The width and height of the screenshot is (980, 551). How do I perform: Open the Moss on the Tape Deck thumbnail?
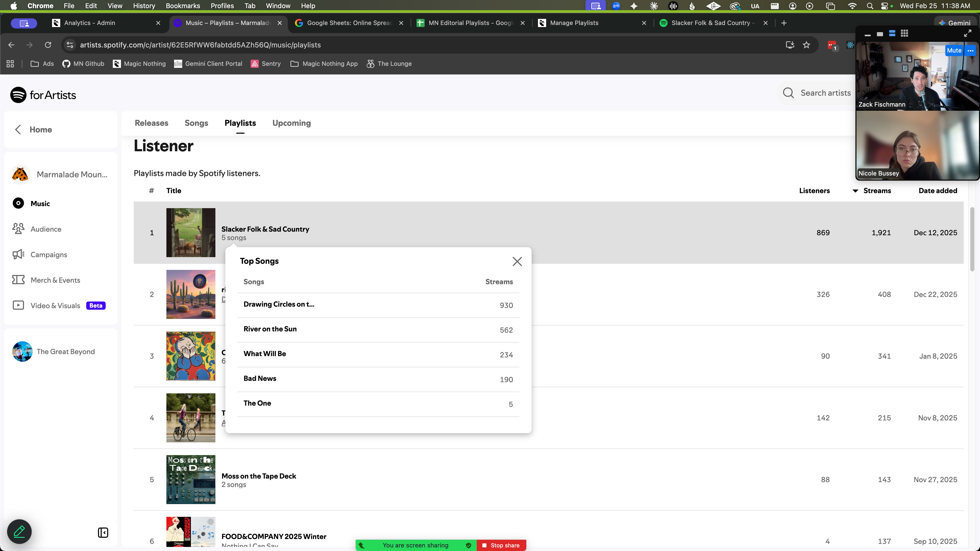191,479
